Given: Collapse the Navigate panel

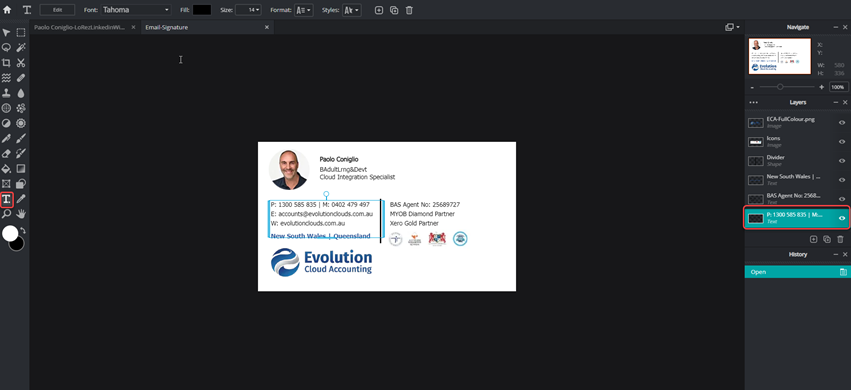Looking at the screenshot, I should (x=836, y=27).
